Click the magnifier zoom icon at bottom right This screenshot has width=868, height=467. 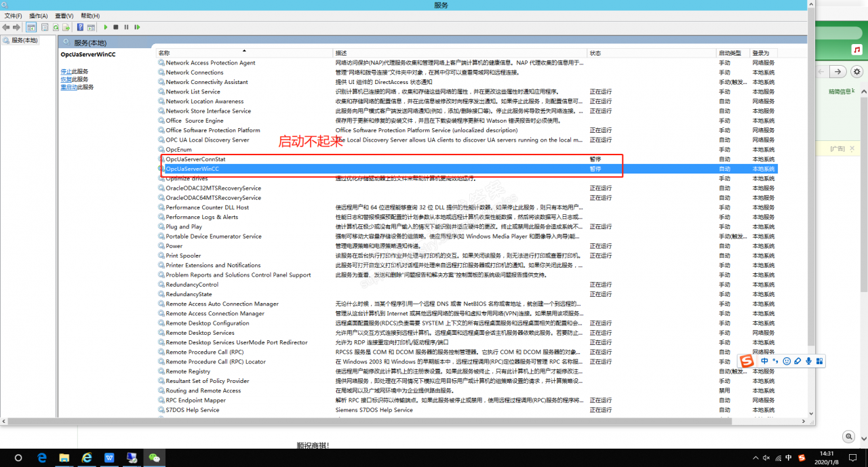point(848,436)
